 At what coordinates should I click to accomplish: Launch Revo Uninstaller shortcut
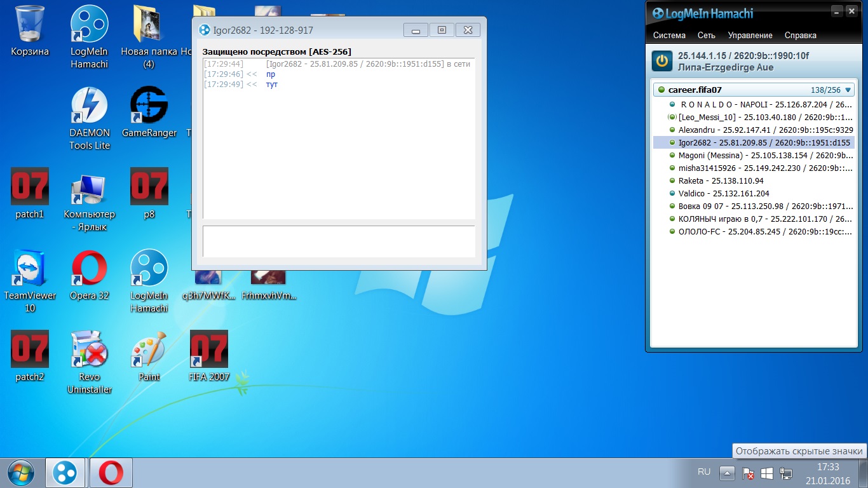(90, 362)
